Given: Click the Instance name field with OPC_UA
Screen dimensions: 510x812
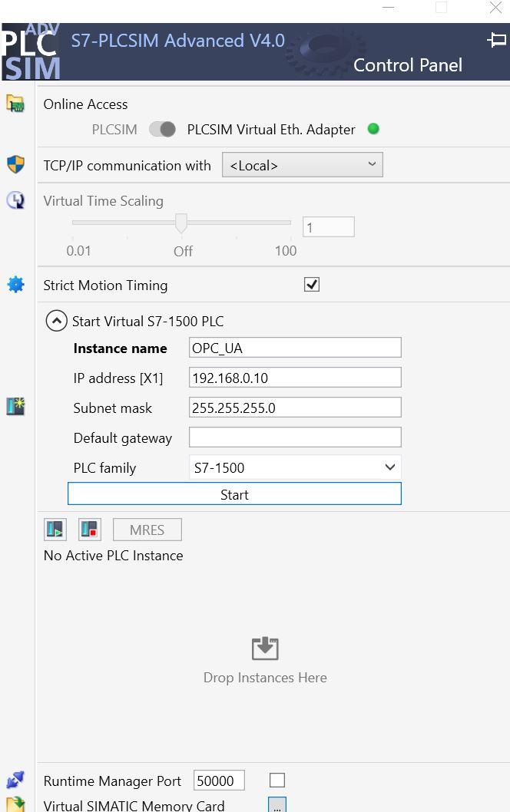Looking at the screenshot, I should point(295,348).
